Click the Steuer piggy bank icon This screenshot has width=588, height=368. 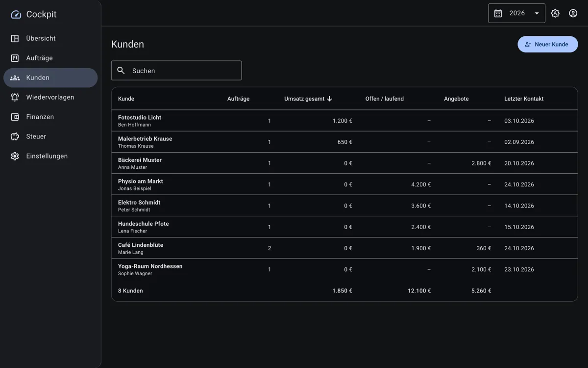pos(15,136)
